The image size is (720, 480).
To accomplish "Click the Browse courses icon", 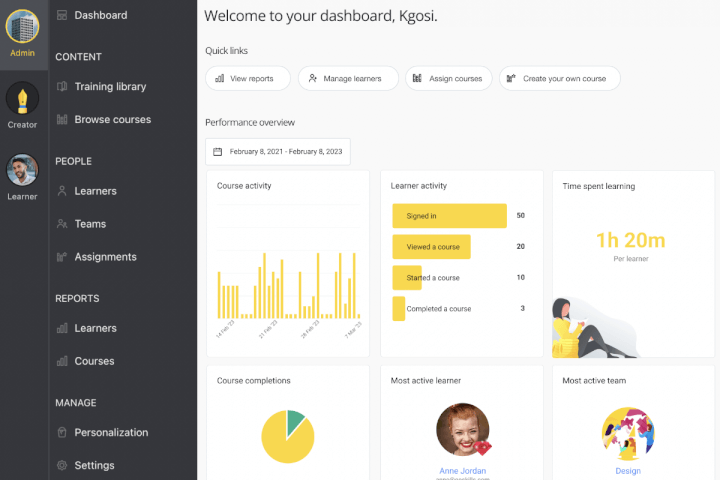I will pyautogui.click(x=62, y=119).
